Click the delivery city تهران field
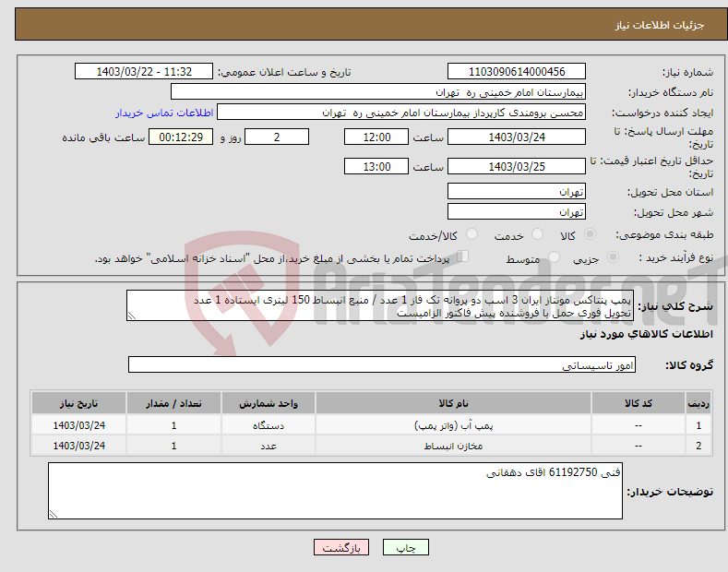 517,211
